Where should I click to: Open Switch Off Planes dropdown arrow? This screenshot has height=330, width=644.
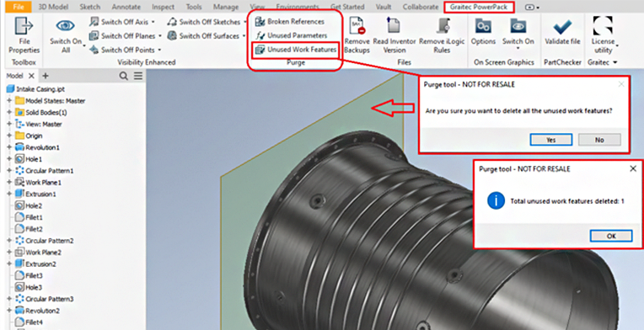click(x=159, y=36)
